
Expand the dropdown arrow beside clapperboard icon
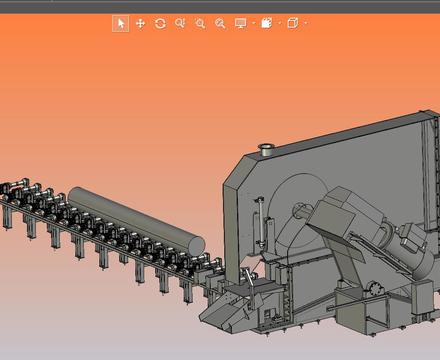point(280,23)
